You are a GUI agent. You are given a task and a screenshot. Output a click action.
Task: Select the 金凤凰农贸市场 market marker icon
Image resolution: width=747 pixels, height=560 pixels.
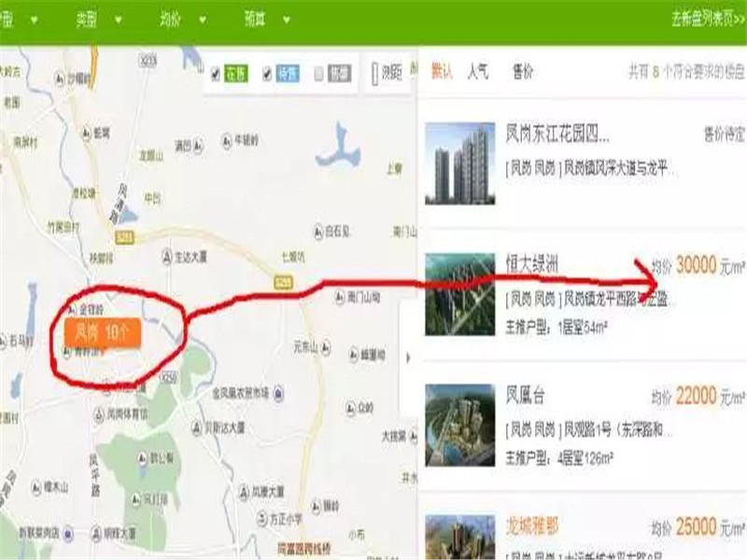278,393
